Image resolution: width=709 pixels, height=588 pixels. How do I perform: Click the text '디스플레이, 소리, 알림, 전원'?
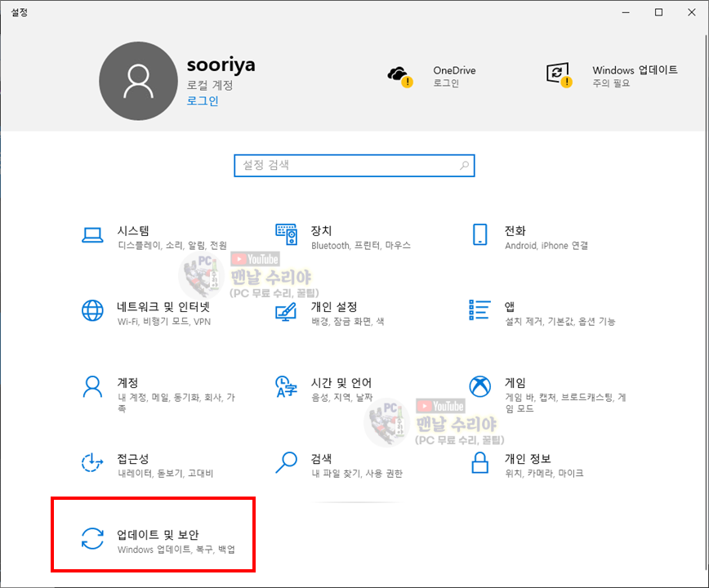172,246
